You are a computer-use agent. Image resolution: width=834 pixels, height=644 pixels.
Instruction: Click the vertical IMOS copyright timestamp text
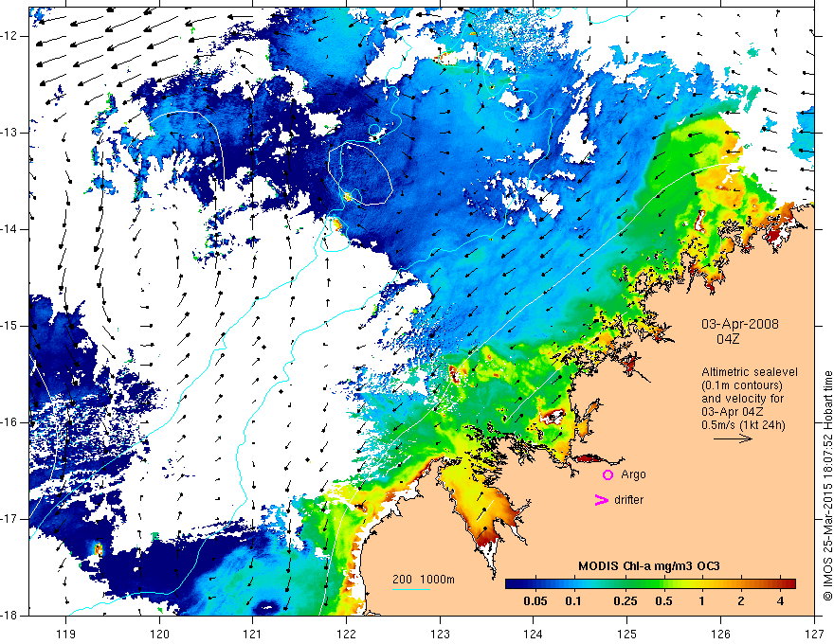(827, 486)
